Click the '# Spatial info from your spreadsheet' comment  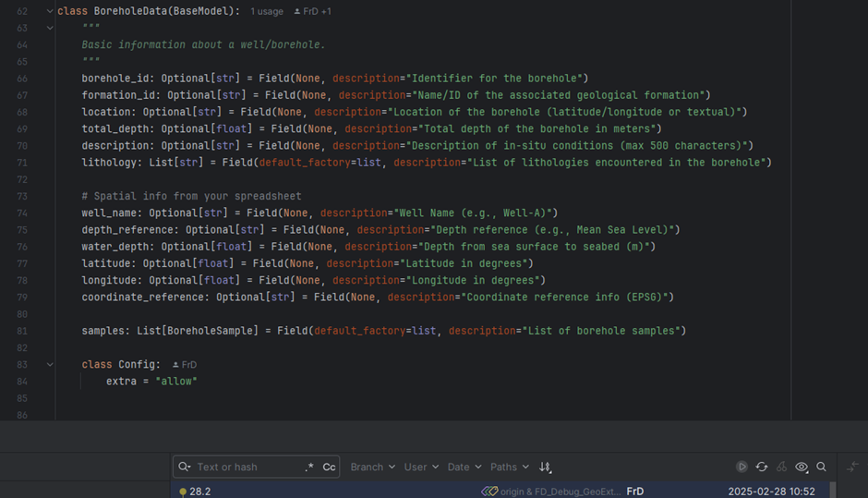coord(191,196)
